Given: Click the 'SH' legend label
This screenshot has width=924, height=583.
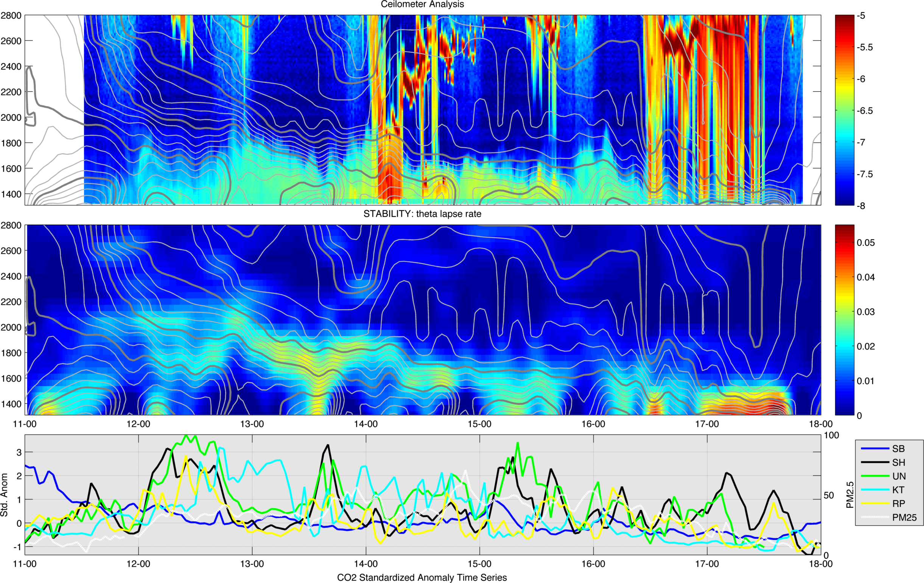Looking at the screenshot, I should pos(899,462).
